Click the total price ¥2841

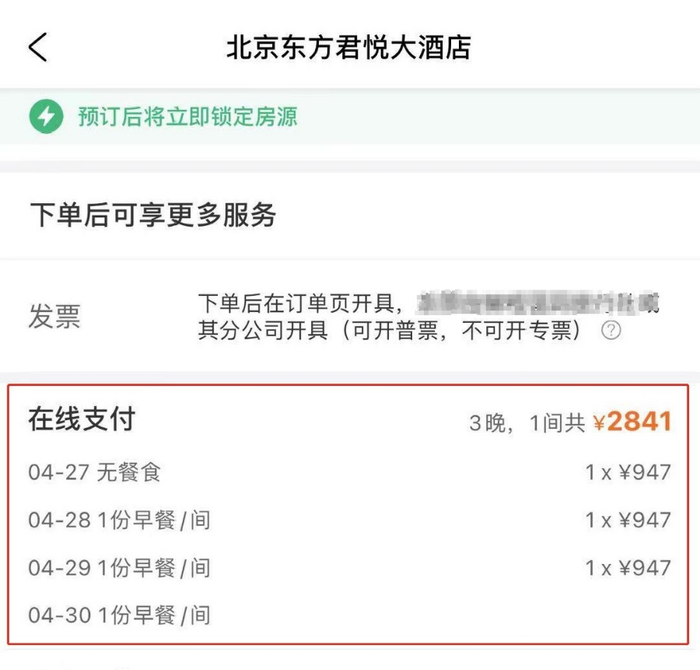(x=632, y=421)
